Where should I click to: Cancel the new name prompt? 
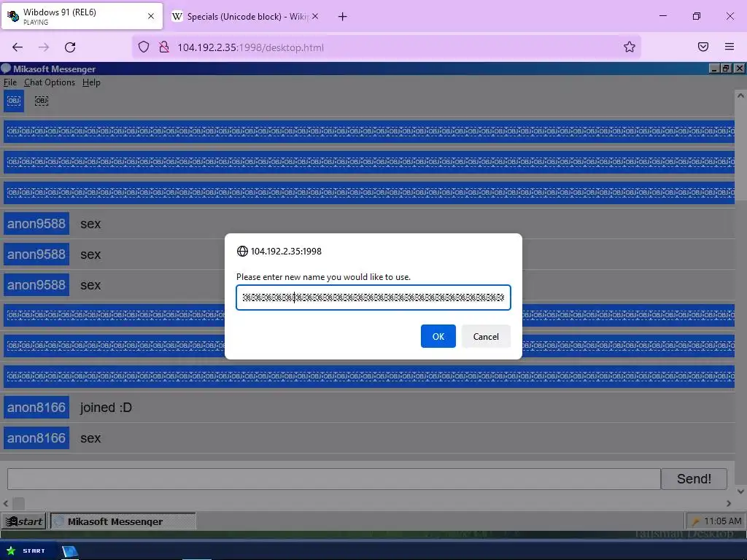pos(485,336)
